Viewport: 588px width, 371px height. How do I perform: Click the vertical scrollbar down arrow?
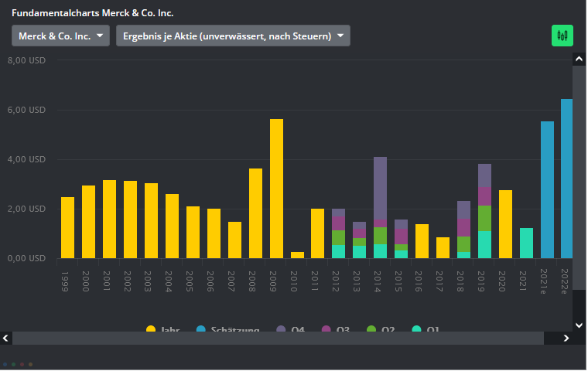pos(579,325)
